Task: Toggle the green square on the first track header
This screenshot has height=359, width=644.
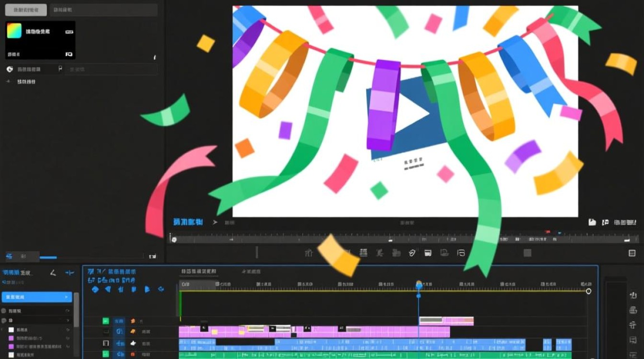Action: coord(105,321)
